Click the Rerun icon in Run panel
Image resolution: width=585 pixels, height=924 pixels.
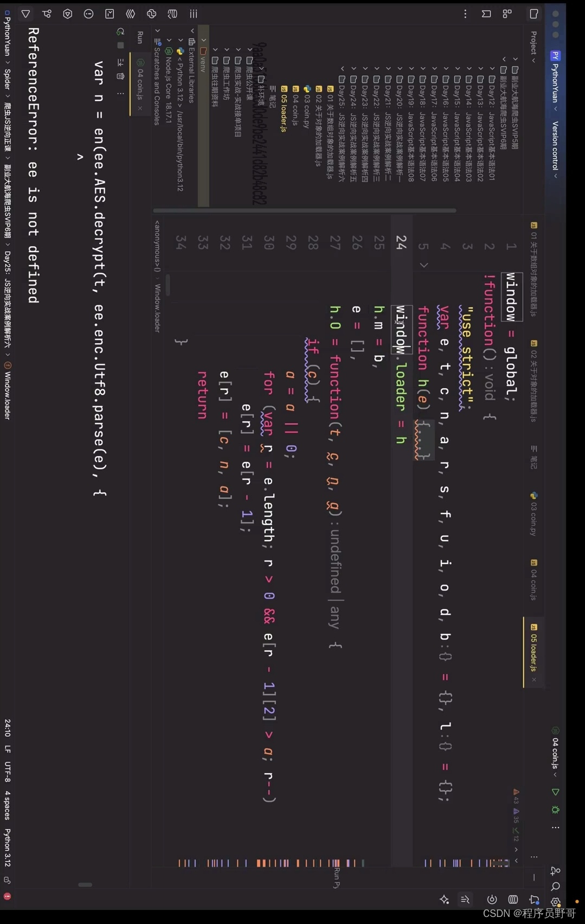point(120,31)
